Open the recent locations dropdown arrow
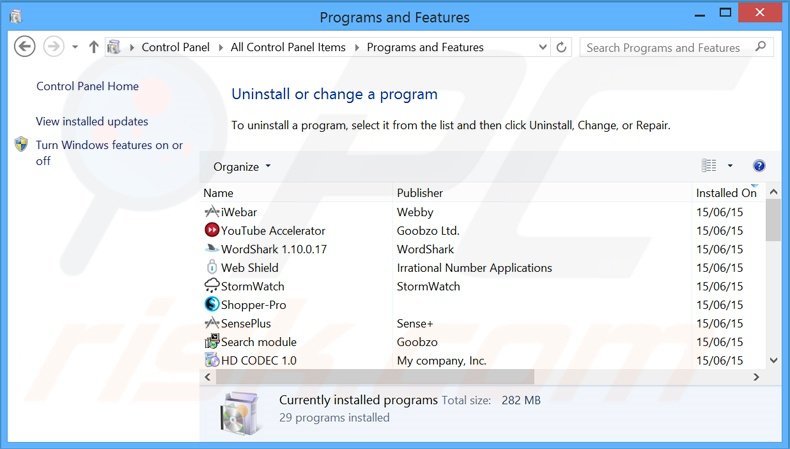 click(75, 47)
